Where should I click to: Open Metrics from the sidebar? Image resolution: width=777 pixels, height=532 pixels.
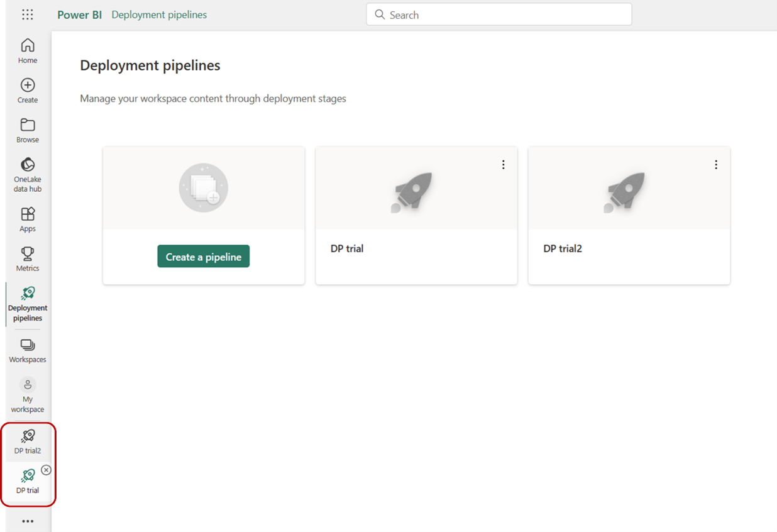(27, 258)
